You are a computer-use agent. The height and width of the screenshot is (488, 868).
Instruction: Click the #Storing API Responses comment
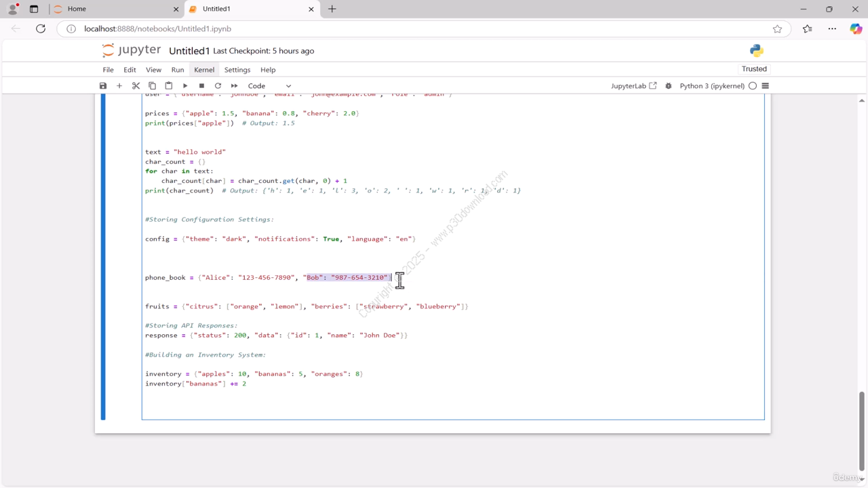(x=191, y=325)
